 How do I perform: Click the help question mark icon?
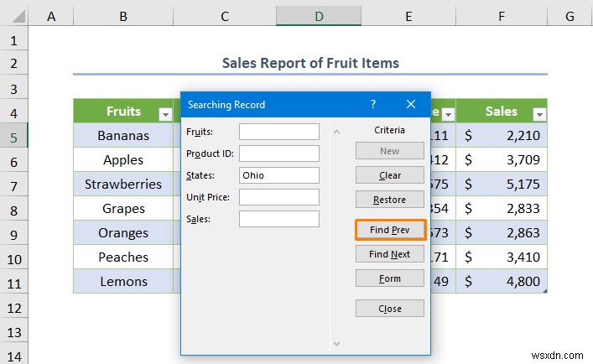point(373,104)
